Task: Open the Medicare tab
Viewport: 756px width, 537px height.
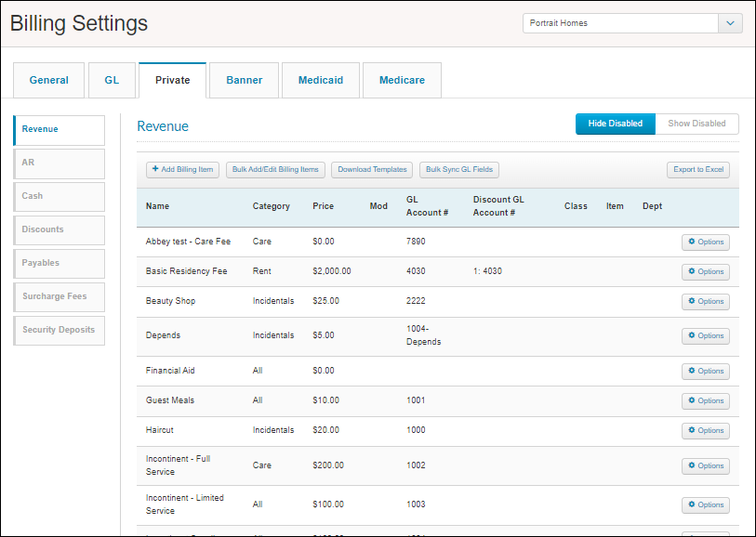Action: coord(402,80)
